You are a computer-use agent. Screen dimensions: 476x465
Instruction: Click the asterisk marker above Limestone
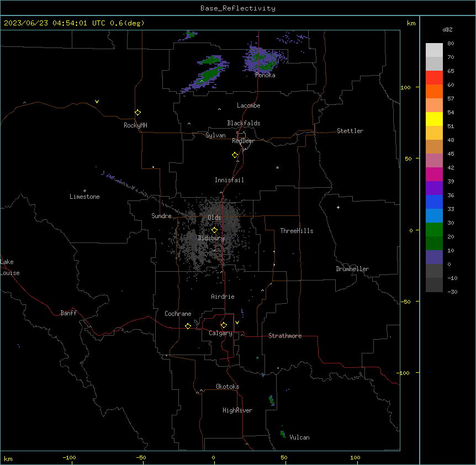(84, 191)
